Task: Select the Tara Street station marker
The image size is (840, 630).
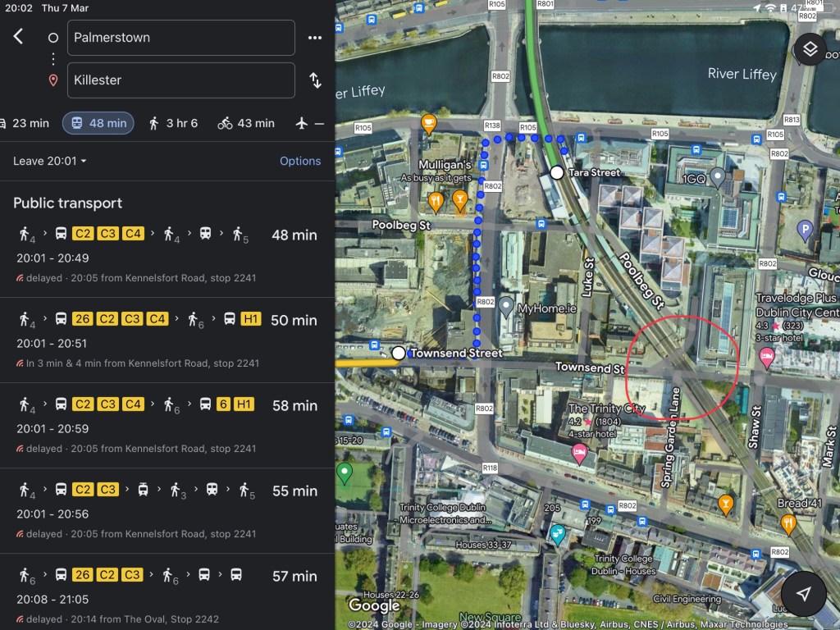Action: [557, 172]
